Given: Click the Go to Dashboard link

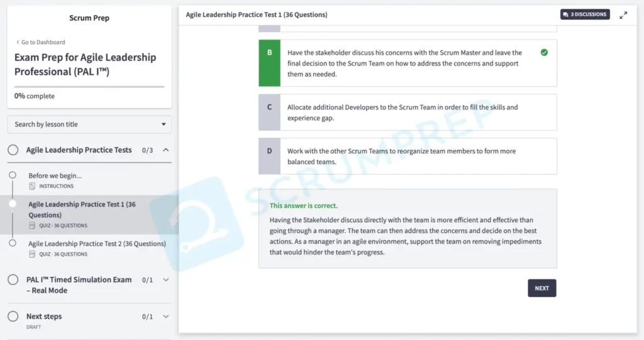Looking at the screenshot, I should [x=40, y=42].
